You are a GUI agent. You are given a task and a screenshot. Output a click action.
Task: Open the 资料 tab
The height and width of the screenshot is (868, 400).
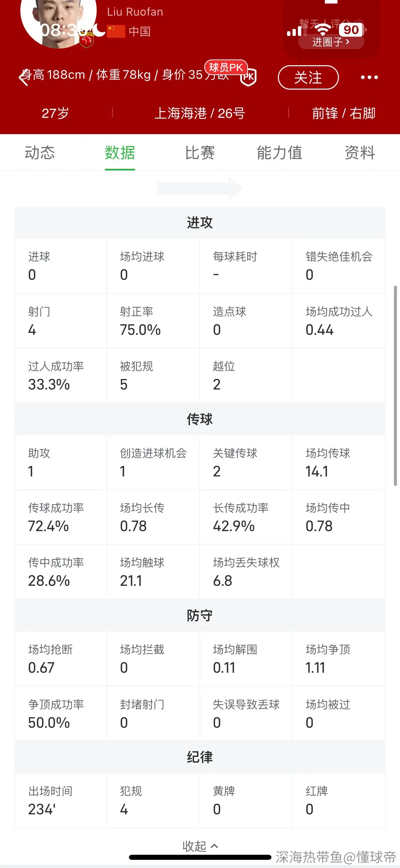pos(360,152)
